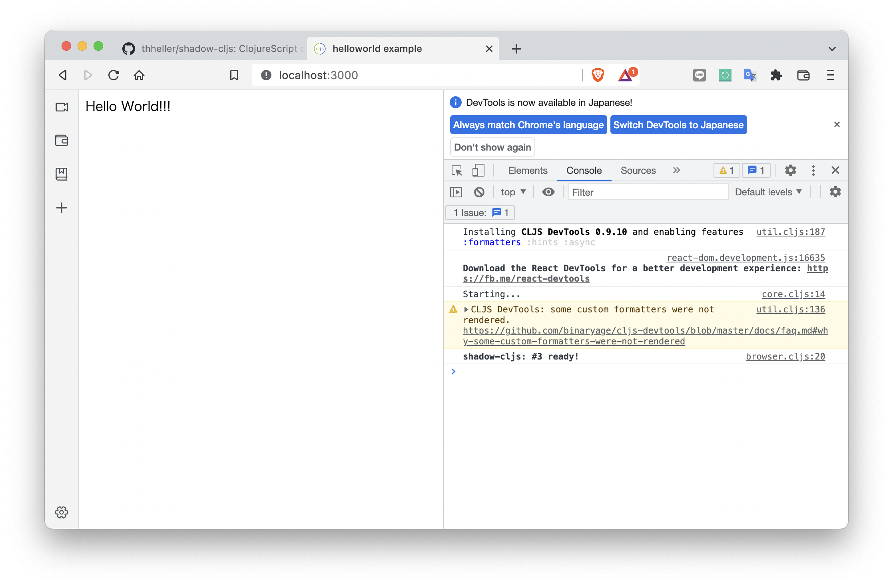Switch to the Elements tab
Image resolution: width=893 pixels, height=588 pixels.
pyautogui.click(x=527, y=171)
